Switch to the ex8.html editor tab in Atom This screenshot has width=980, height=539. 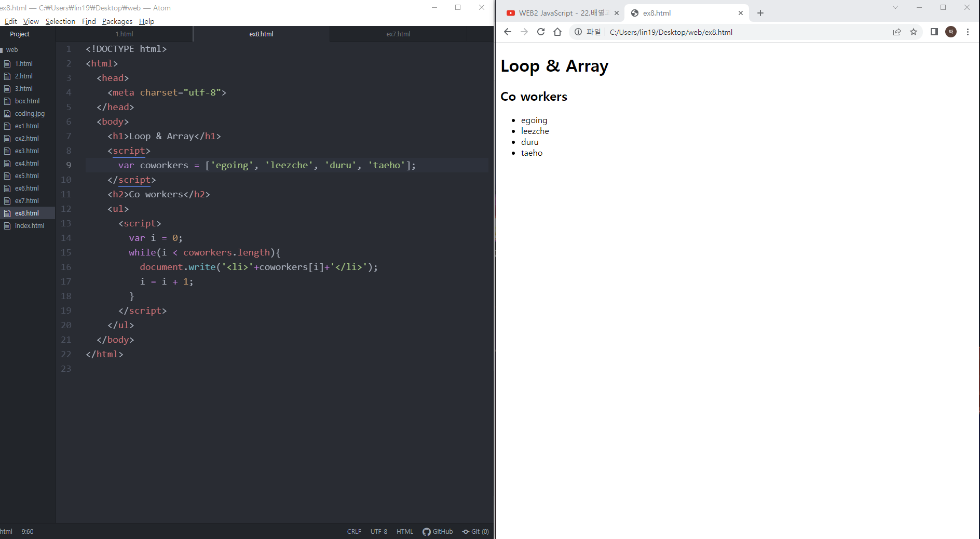tap(261, 34)
